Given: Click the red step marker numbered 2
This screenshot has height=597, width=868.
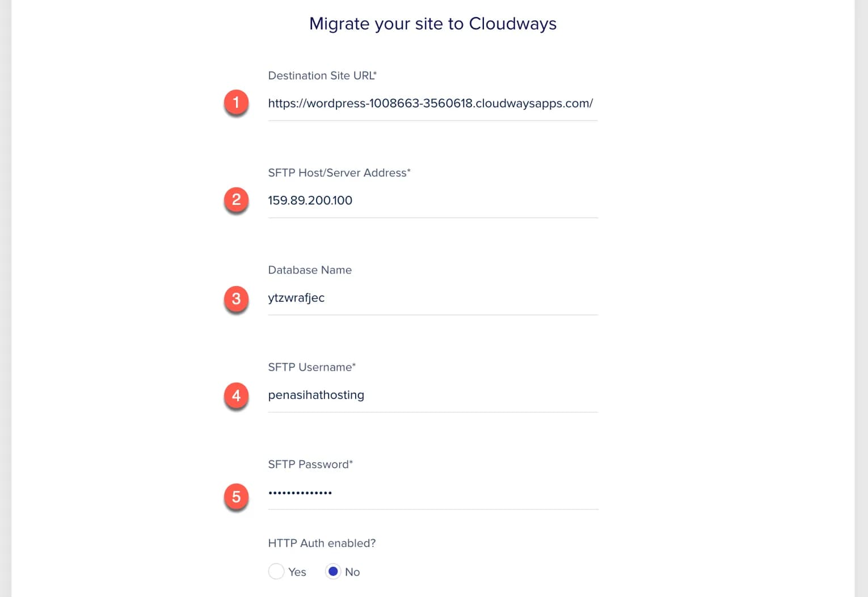Looking at the screenshot, I should coord(236,199).
